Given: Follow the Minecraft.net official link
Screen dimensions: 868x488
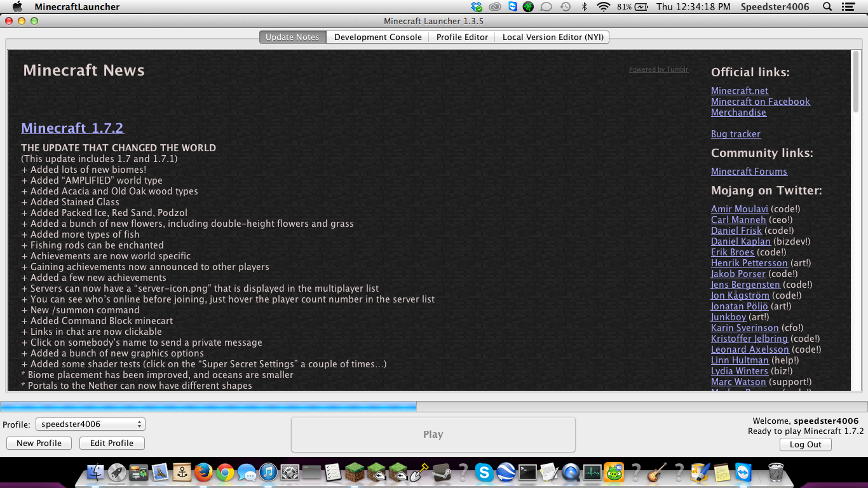Looking at the screenshot, I should click(x=740, y=91).
